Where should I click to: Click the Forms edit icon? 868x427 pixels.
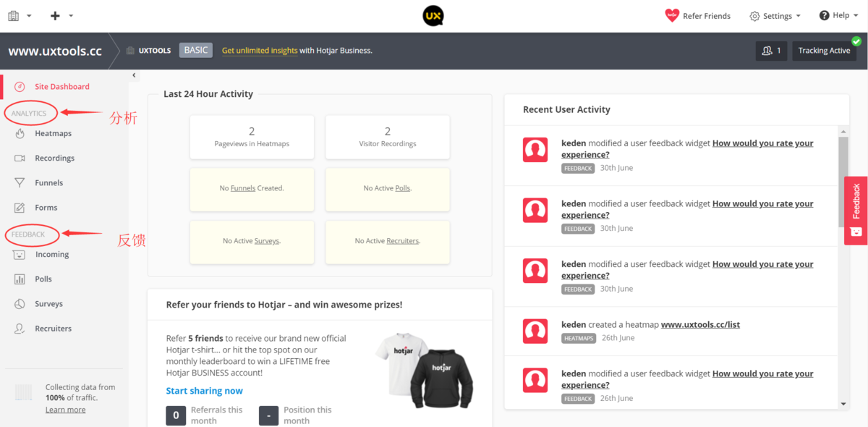20,207
